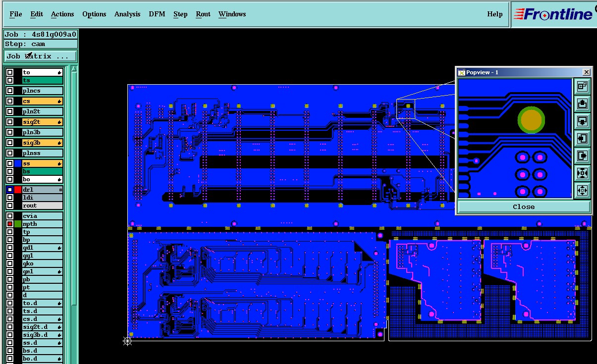This screenshot has width=597, height=364.
Task: Pan the Popview down with the down-arrow icon
Action: coord(582,121)
